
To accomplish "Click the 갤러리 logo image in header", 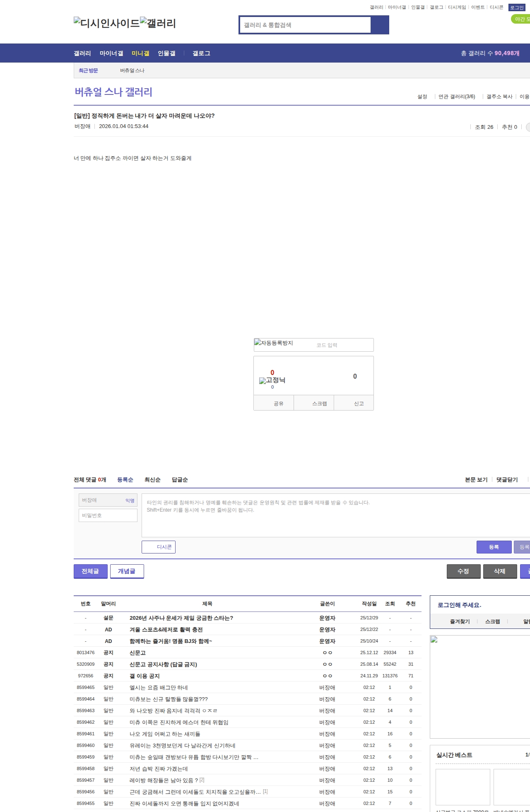I will (x=158, y=23).
